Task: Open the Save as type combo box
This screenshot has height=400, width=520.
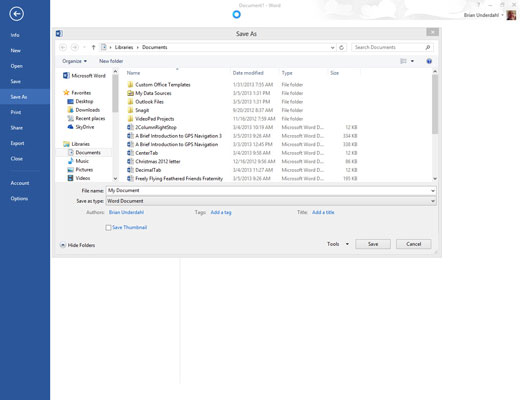Action: pos(271,201)
